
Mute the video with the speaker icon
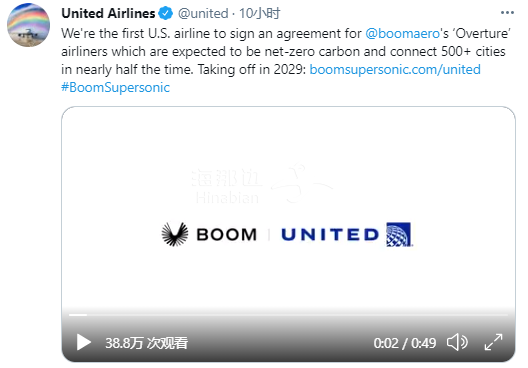(x=457, y=342)
